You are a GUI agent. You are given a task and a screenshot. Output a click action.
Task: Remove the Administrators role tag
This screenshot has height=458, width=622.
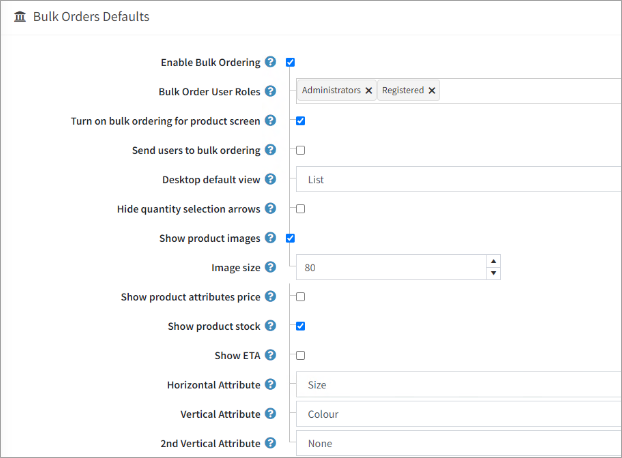[x=369, y=90]
